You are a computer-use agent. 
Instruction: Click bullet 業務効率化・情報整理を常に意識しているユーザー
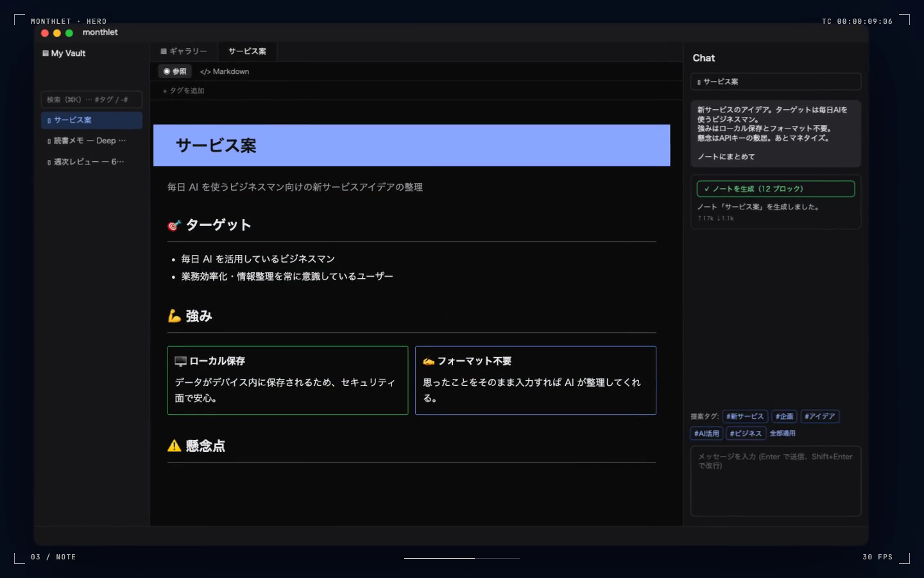(287, 276)
